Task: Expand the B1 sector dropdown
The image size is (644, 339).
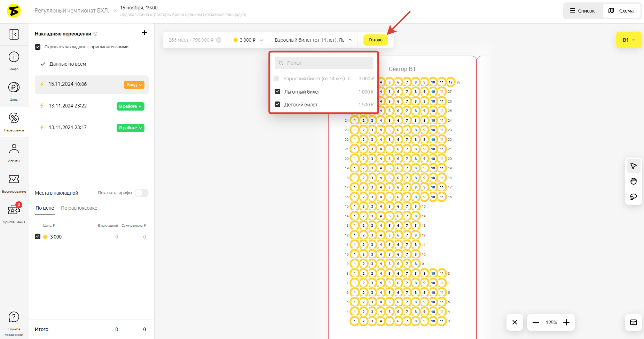Action: point(628,40)
